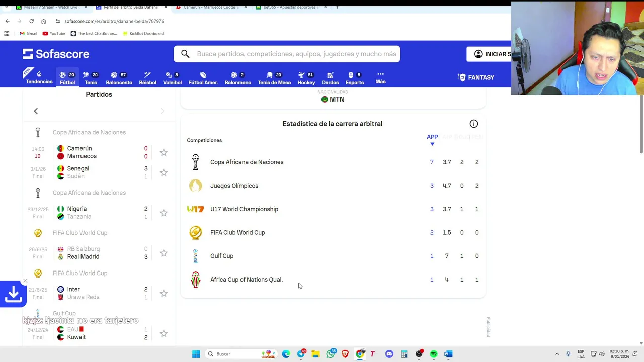Screen dimensions: 644x362
Task: Go to previous matches page arrow
Action: 36,111
